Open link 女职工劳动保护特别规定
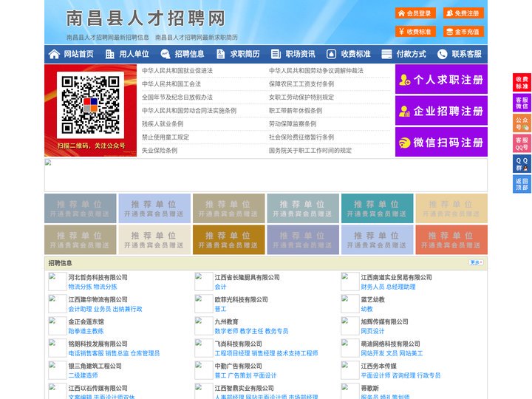The width and height of the screenshot is (532, 399). click(301, 97)
